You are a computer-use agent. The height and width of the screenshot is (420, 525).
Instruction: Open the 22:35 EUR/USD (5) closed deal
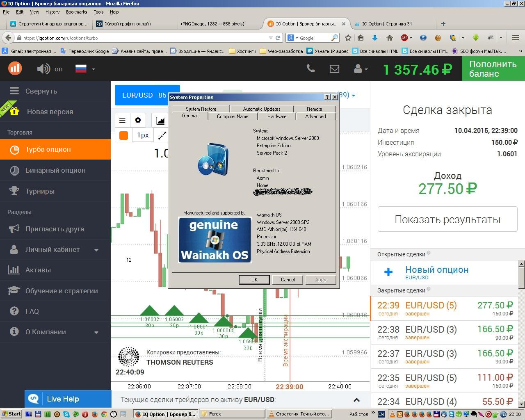click(445, 381)
